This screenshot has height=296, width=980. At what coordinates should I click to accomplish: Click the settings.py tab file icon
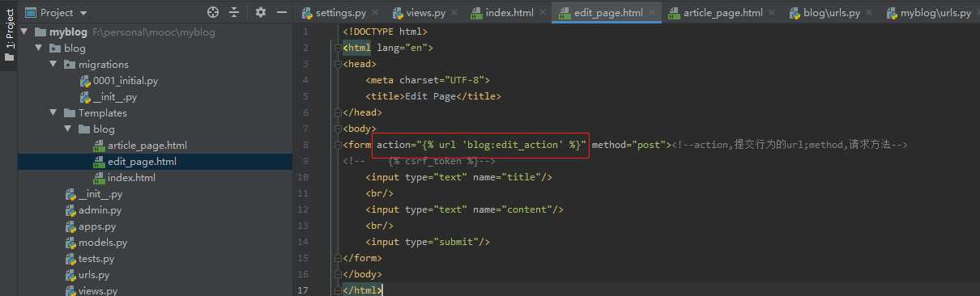(307, 13)
